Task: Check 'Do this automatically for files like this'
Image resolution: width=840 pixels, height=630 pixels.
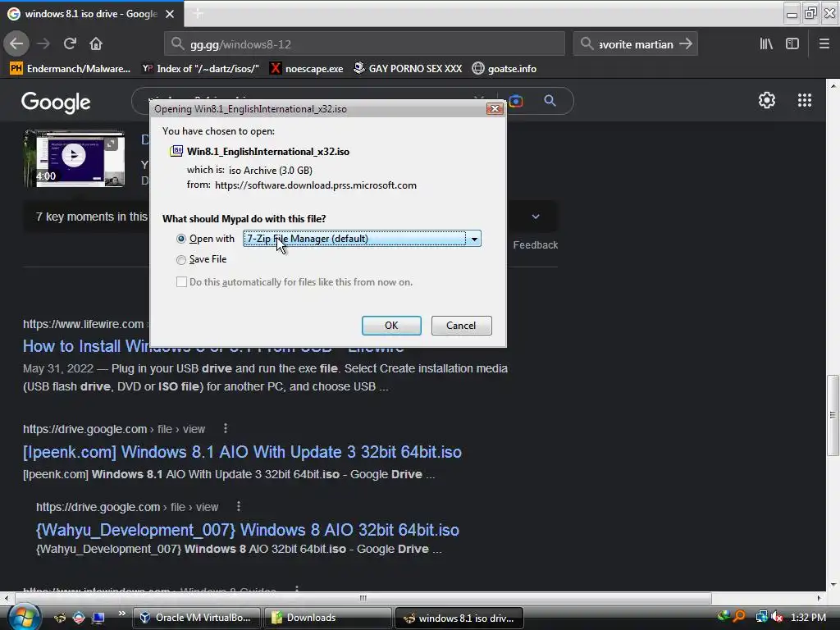Action: (181, 282)
